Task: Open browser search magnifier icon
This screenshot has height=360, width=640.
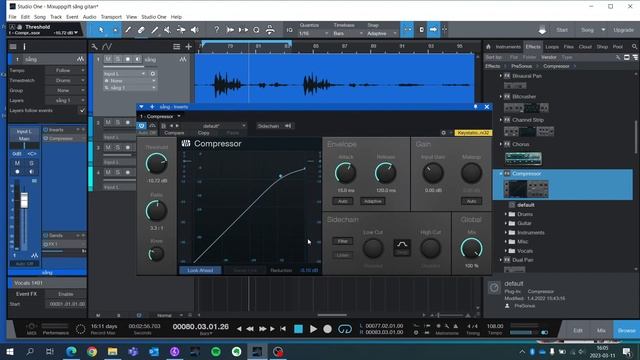Action: pyautogui.click(x=634, y=47)
